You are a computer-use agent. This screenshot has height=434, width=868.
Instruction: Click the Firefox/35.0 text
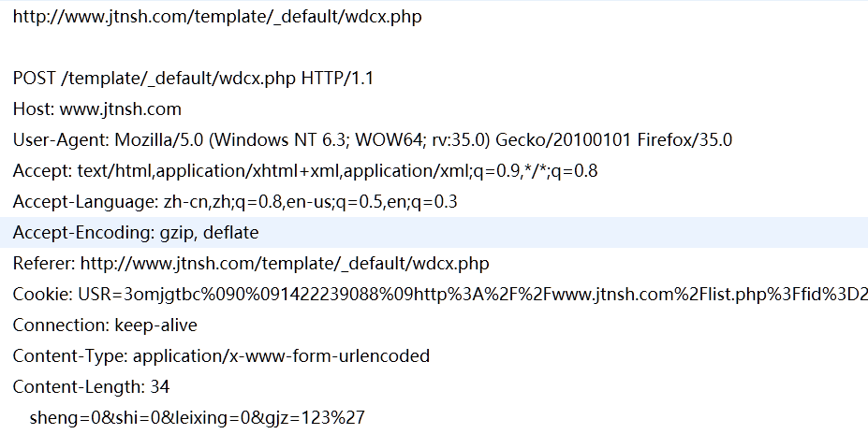684,140
